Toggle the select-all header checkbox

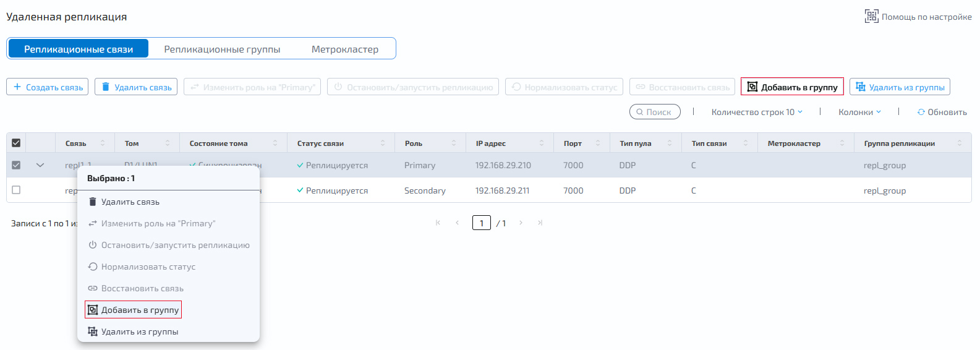[16, 143]
